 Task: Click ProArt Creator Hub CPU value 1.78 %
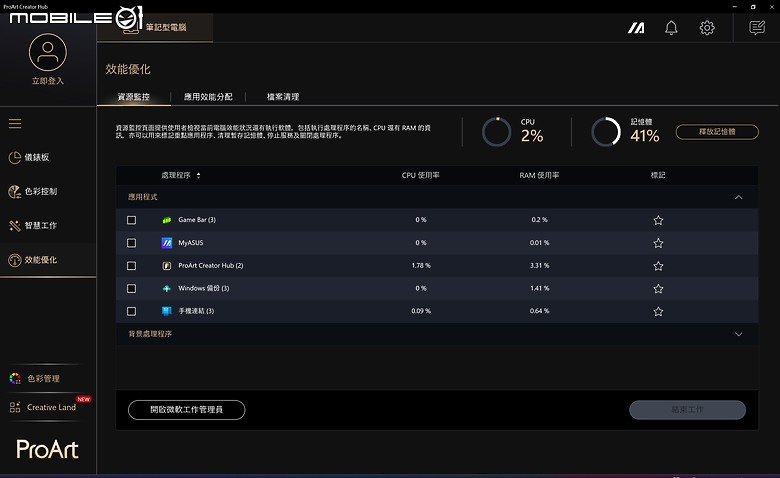tap(421, 266)
